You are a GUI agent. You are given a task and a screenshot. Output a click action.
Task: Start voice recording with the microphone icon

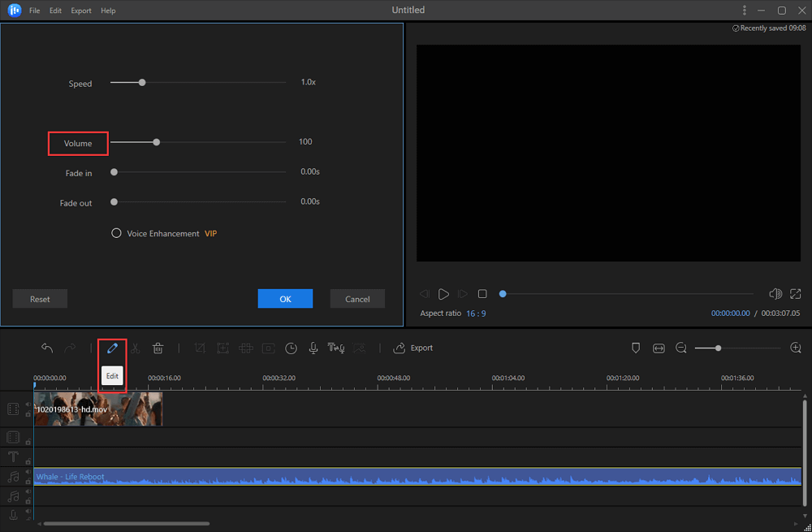pos(313,348)
